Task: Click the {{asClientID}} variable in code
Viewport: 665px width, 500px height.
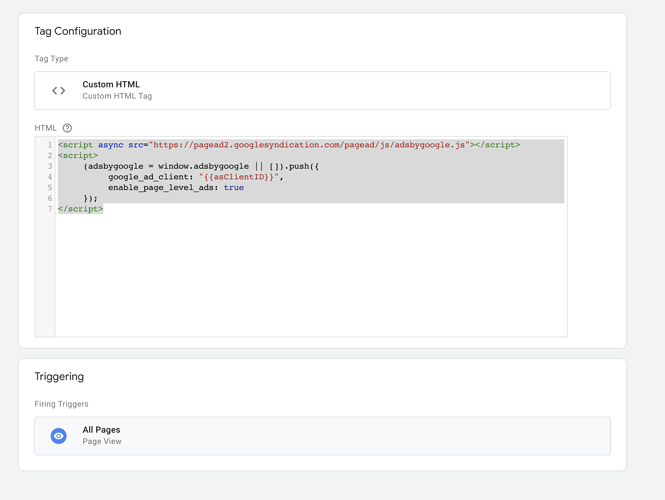Action: click(x=239, y=177)
